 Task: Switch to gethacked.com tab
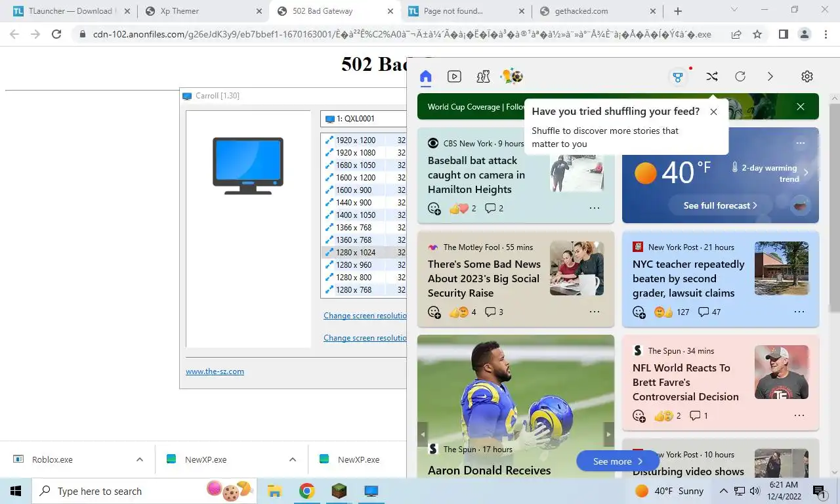(597, 11)
